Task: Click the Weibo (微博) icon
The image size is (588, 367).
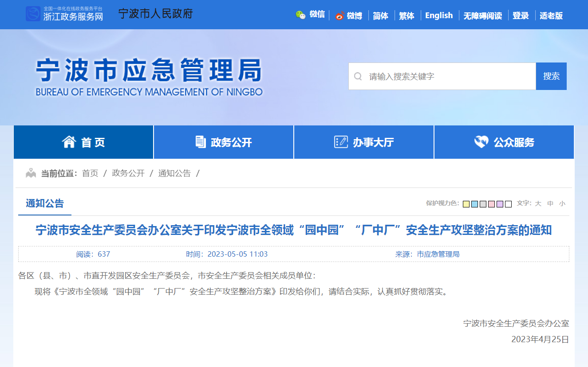Action: click(x=339, y=16)
